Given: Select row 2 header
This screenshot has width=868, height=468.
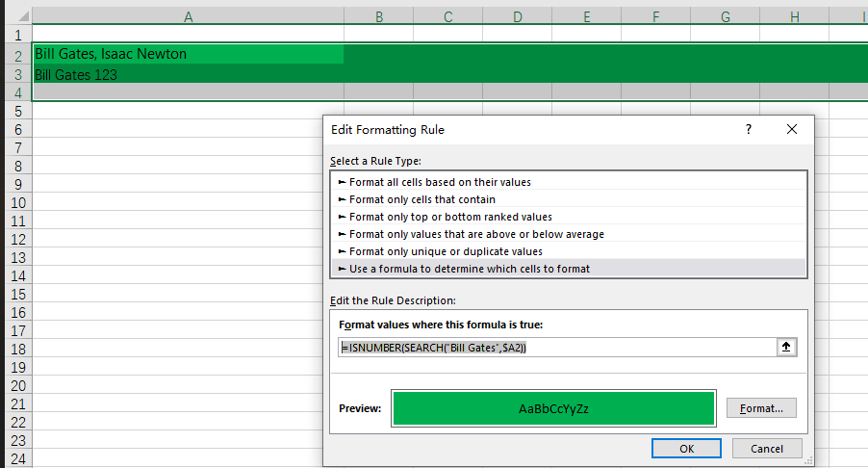Looking at the screenshot, I should pyautogui.click(x=18, y=56).
